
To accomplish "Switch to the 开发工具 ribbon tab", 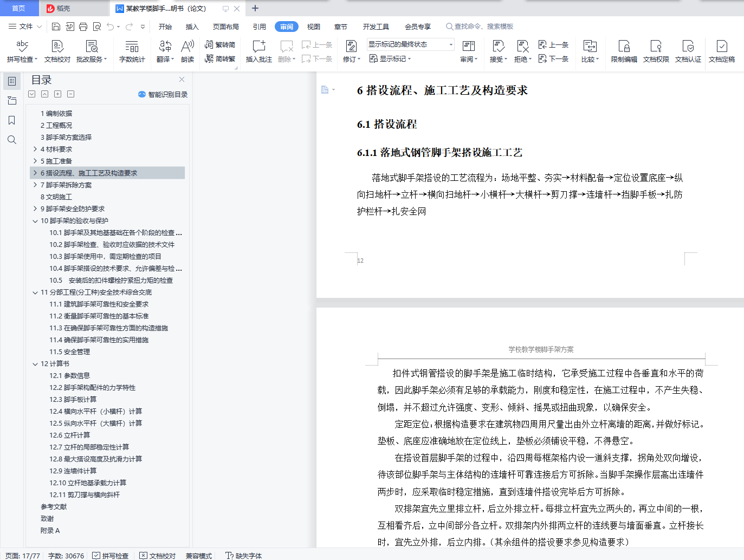I will [376, 27].
